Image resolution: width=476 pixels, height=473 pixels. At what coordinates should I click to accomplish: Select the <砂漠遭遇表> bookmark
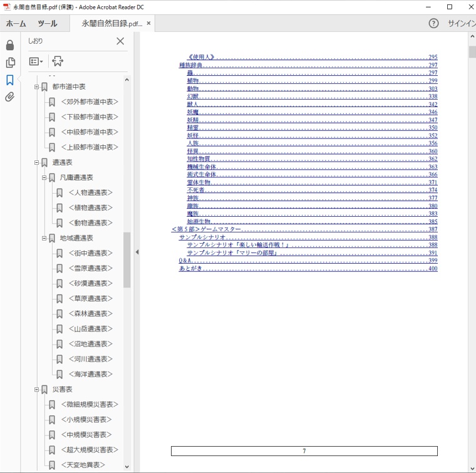[x=90, y=283]
